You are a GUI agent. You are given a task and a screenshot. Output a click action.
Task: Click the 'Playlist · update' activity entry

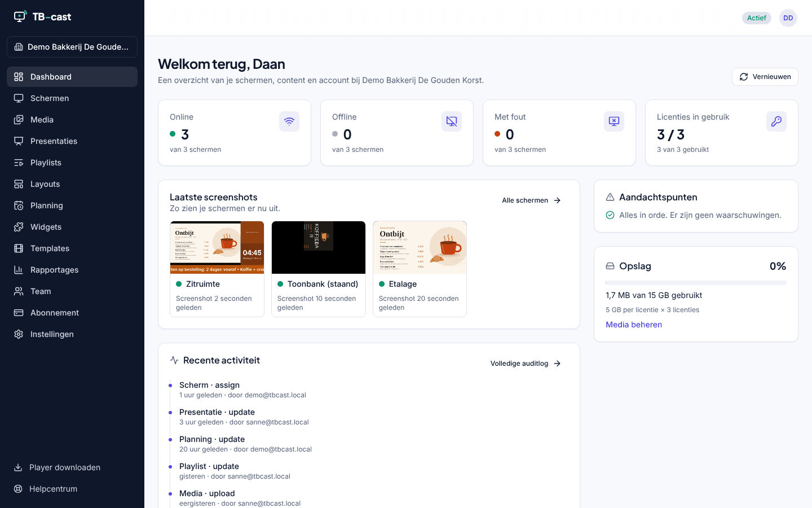(235, 471)
